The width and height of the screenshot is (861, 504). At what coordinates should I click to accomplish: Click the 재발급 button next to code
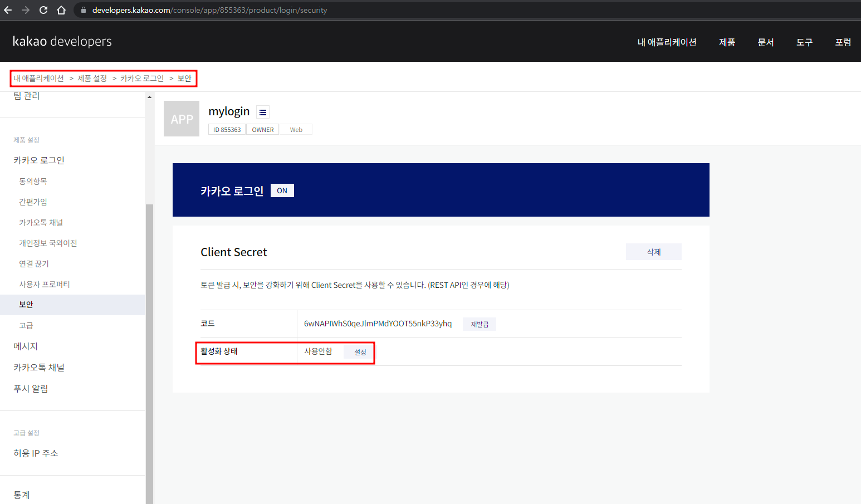tap(480, 324)
